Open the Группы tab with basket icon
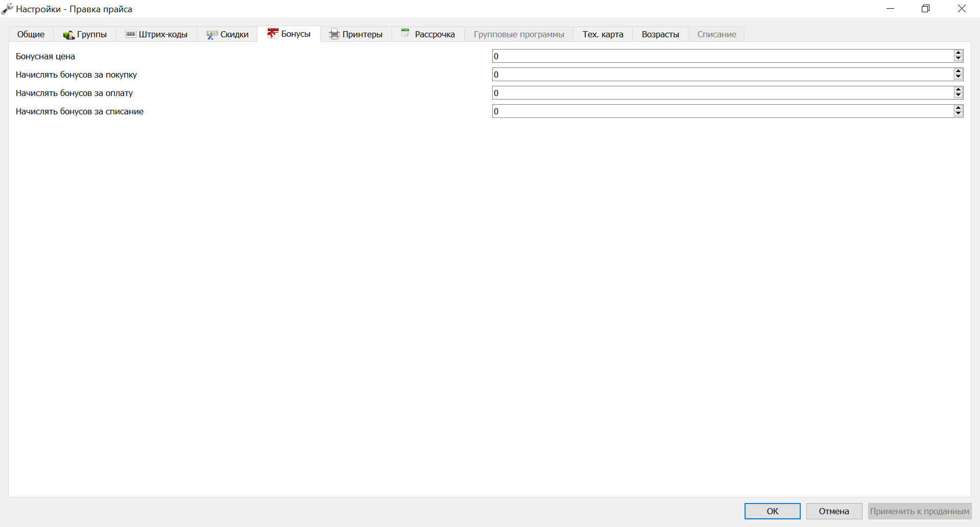The width and height of the screenshot is (980, 527). (85, 34)
